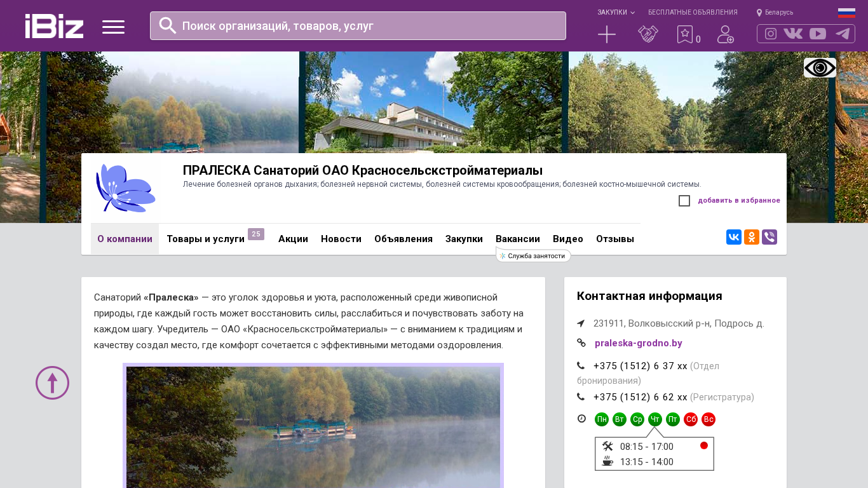
Task: Click the phone icon by Регистратура number
Action: pyautogui.click(x=581, y=396)
